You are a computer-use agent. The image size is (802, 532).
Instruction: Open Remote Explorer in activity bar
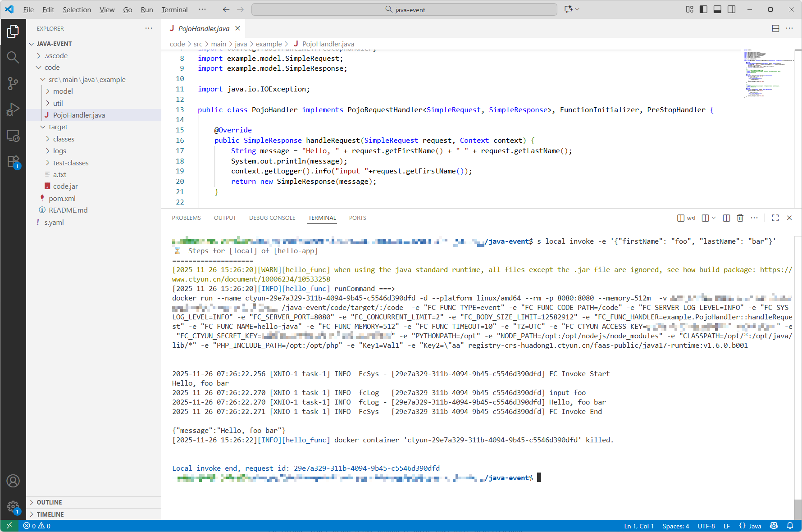pos(13,136)
